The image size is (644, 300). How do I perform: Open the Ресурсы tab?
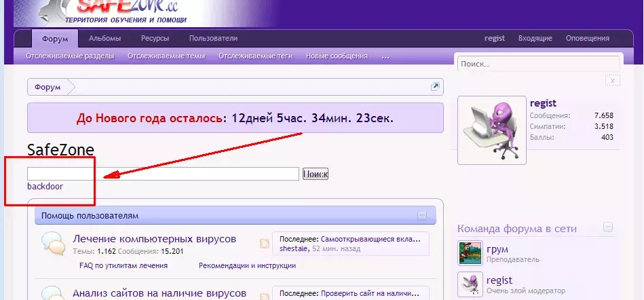(x=155, y=39)
